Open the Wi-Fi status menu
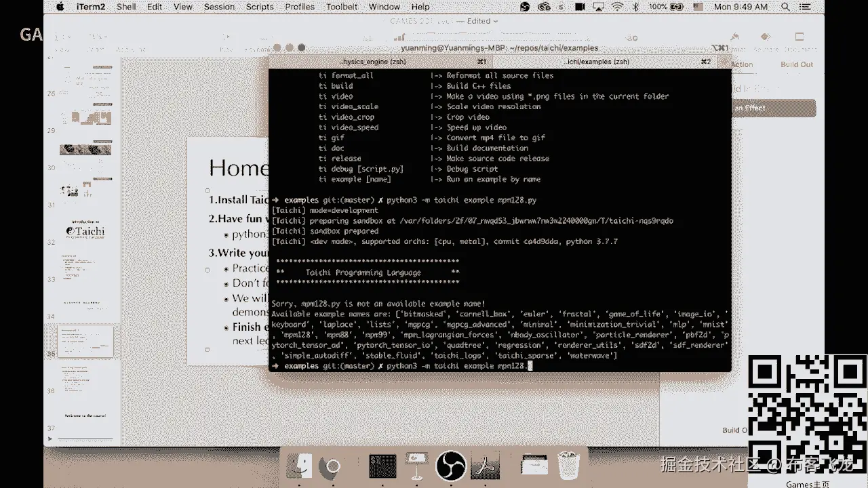This screenshot has width=868, height=488. 617,7
